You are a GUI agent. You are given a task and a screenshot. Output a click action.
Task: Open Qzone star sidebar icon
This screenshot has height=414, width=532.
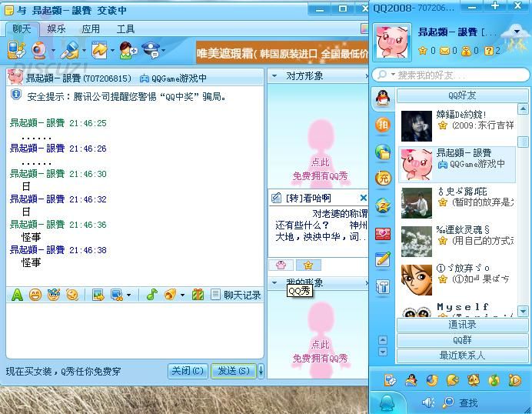point(383,205)
